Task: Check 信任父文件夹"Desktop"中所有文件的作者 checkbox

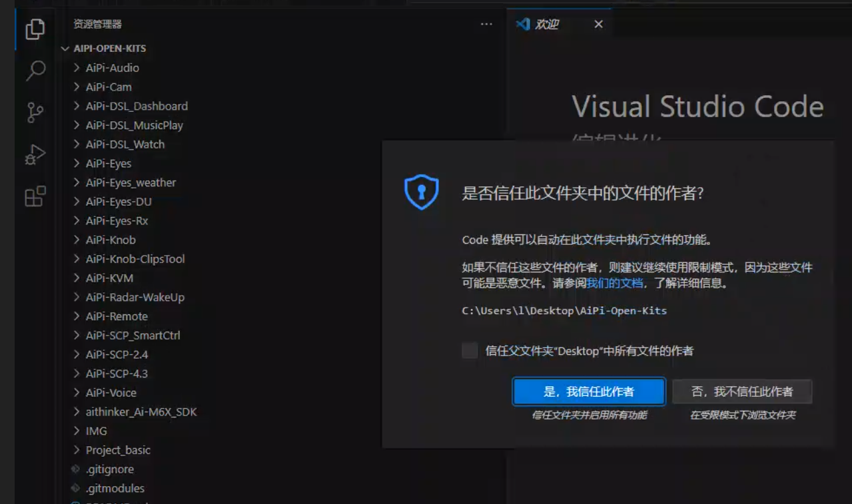Action: (470, 351)
